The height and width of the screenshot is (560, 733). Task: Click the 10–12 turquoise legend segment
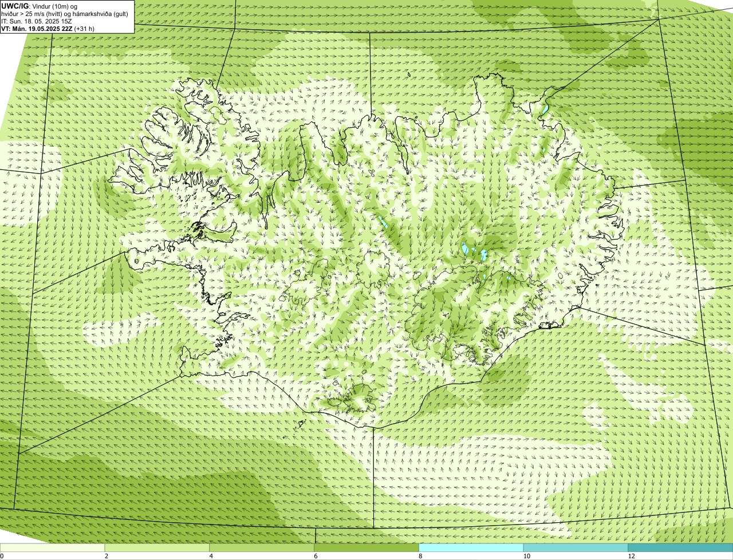point(576,547)
